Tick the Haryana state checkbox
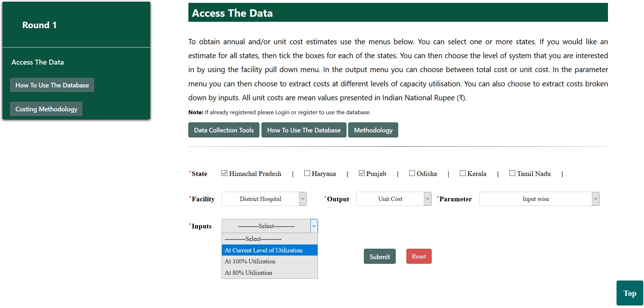The height and width of the screenshot is (308, 644). coord(307,173)
